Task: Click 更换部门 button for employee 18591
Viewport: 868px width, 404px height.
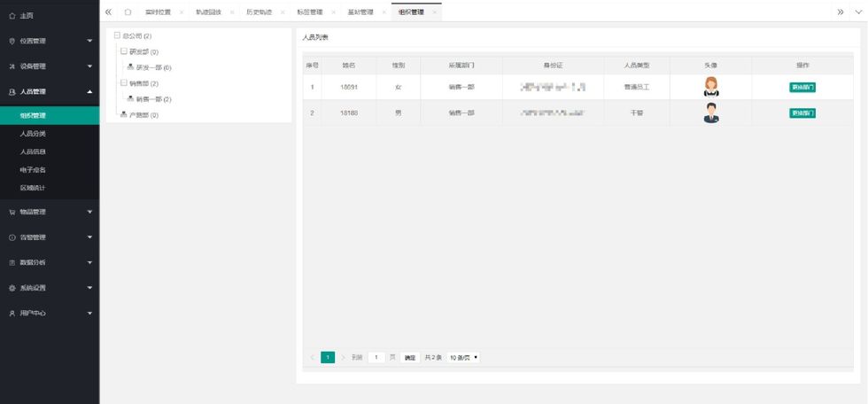Action: click(802, 87)
